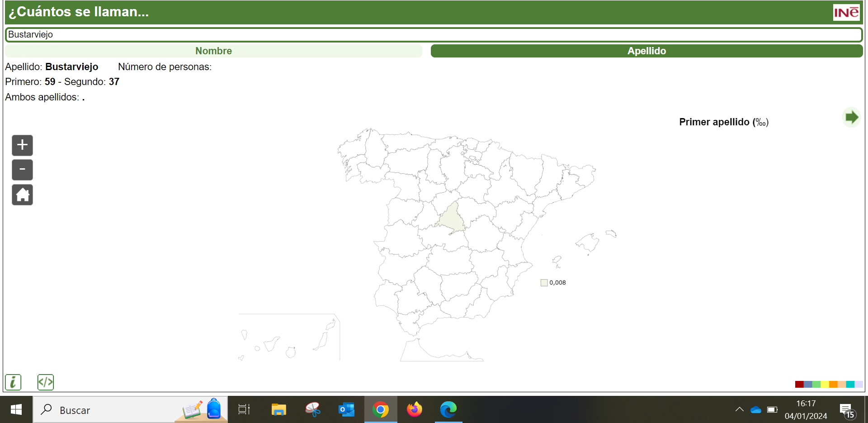Open information via the green i icon

(13, 382)
